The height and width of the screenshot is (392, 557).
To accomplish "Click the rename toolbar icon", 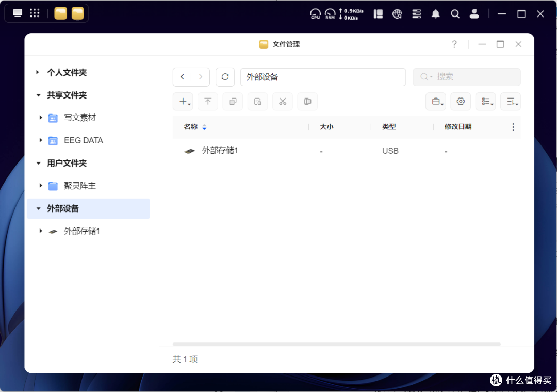I will tap(307, 102).
